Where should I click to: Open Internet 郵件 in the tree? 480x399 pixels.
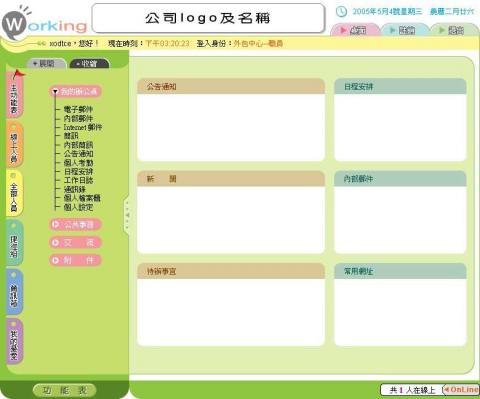pyautogui.click(x=83, y=127)
